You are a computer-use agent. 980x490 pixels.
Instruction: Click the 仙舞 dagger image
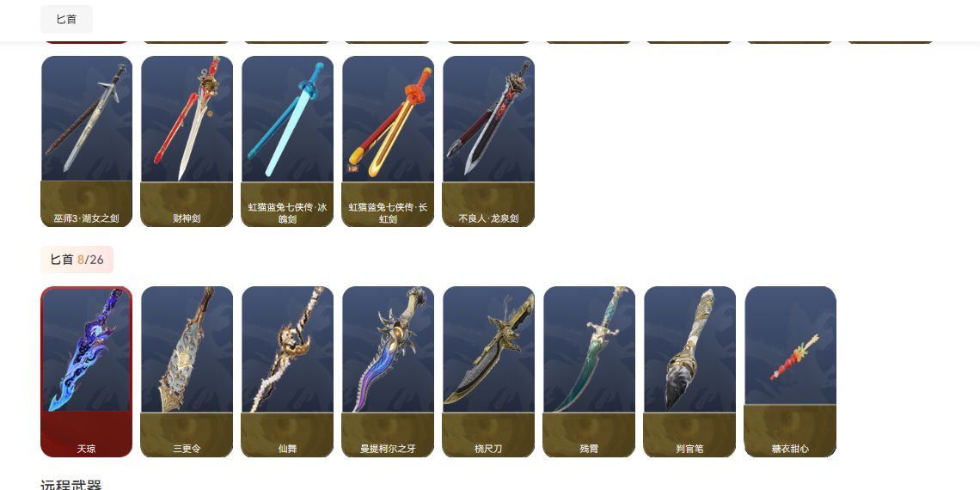[287, 349]
